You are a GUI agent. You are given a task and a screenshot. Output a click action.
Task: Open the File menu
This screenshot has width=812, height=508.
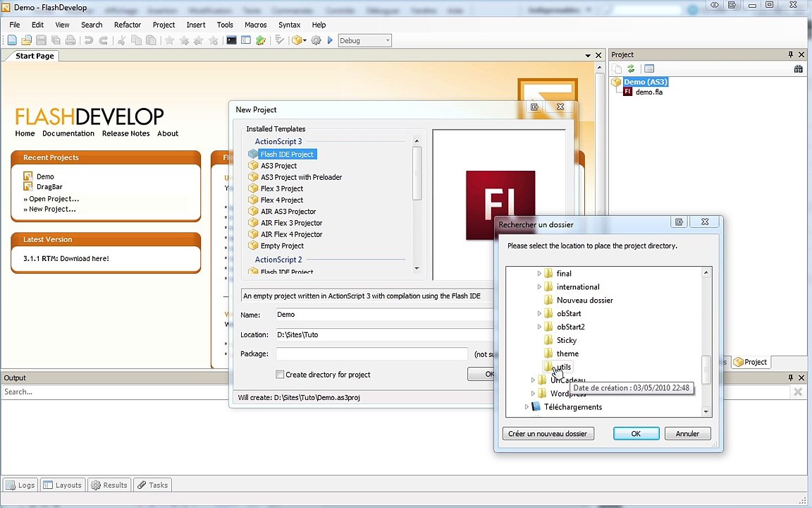tap(15, 25)
